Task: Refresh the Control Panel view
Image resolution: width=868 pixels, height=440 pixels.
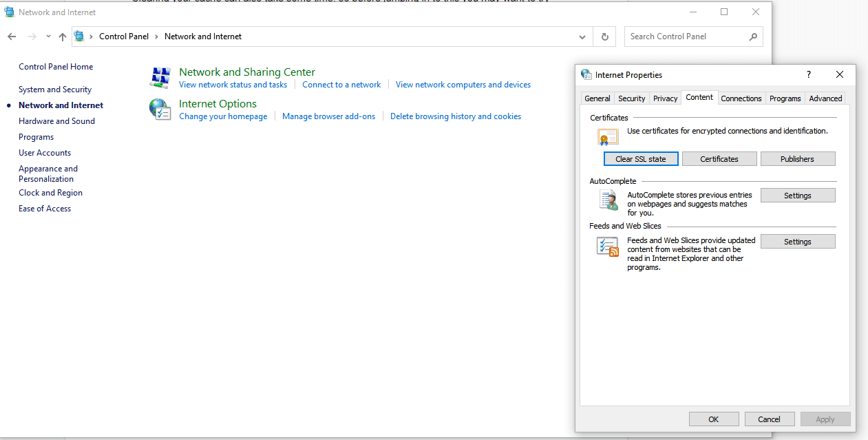Action: click(604, 36)
